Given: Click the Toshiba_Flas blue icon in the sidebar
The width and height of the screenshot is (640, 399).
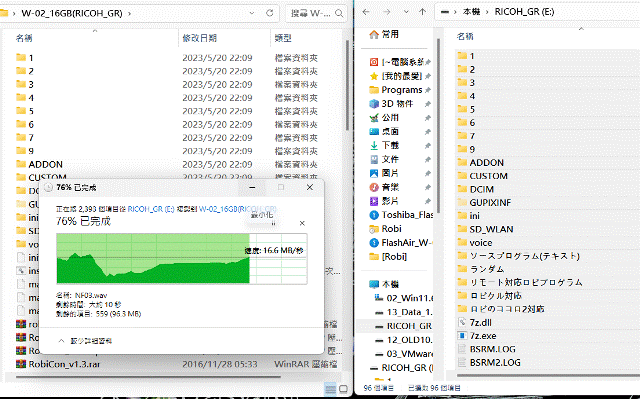Looking at the screenshot, I should pyautogui.click(x=374, y=215).
